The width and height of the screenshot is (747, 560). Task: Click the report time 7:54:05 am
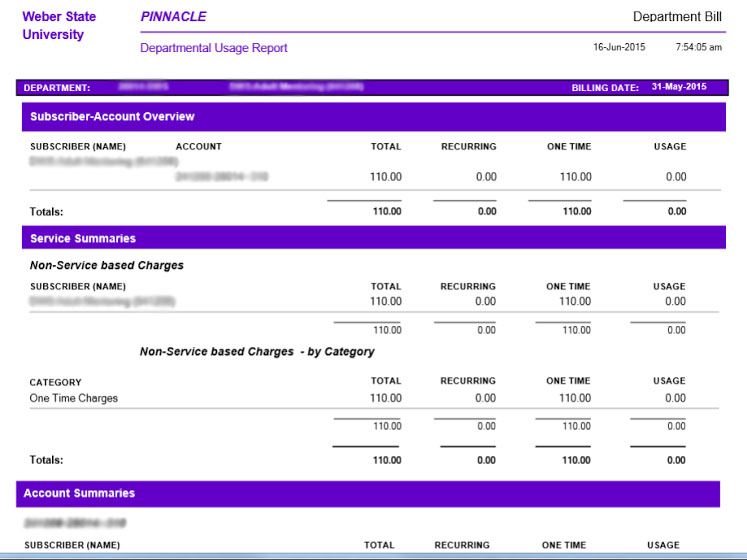698,47
